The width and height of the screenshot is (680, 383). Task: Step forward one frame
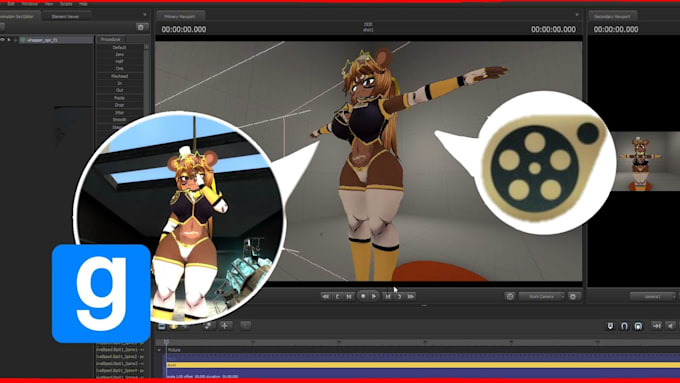(x=388, y=297)
